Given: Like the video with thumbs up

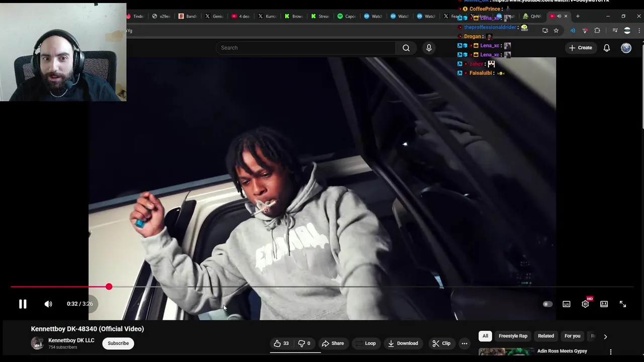Looking at the screenshot, I should [281, 343].
